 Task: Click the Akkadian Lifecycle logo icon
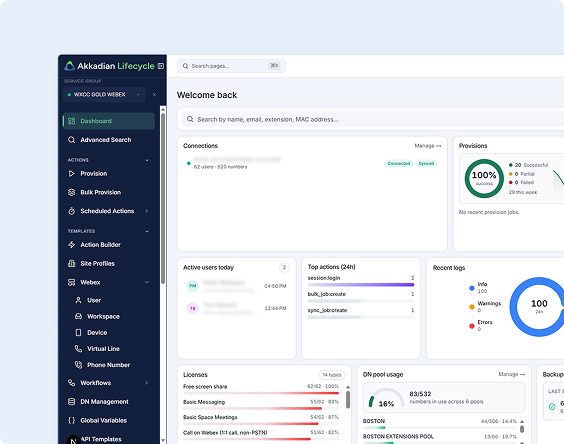(69, 66)
